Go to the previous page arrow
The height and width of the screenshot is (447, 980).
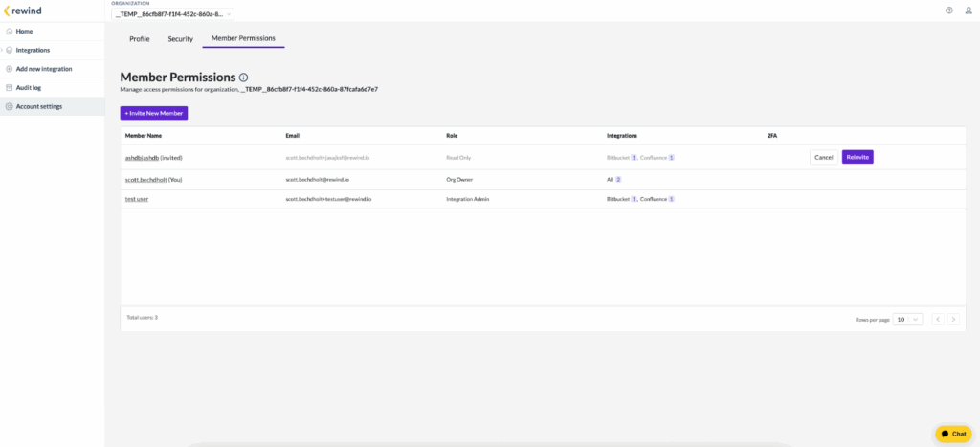click(x=938, y=319)
